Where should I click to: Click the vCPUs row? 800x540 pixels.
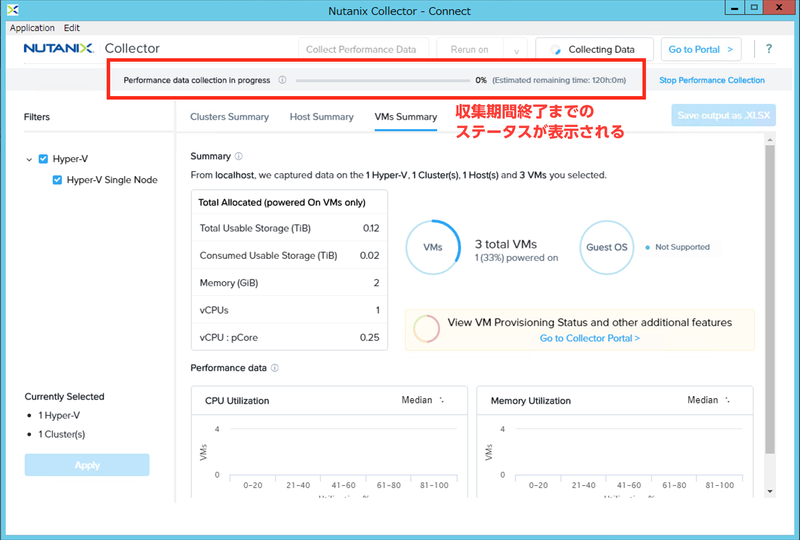pos(289,310)
